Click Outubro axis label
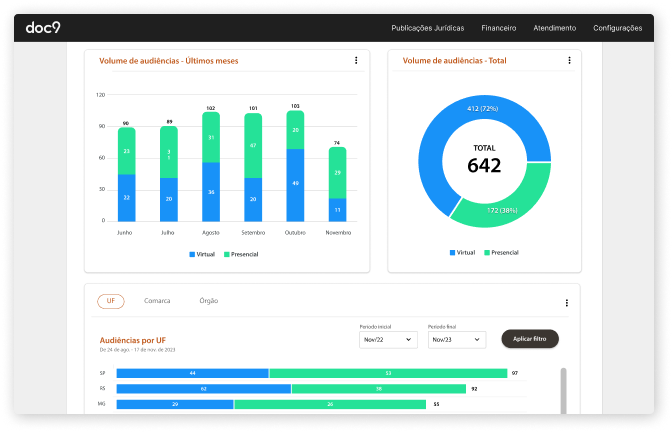 pyautogui.click(x=295, y=233)
